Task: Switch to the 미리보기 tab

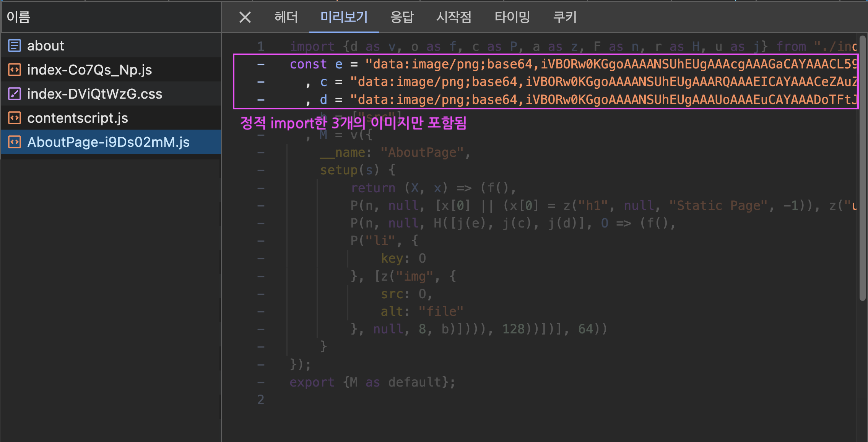Action: click(x=344, y=17)
